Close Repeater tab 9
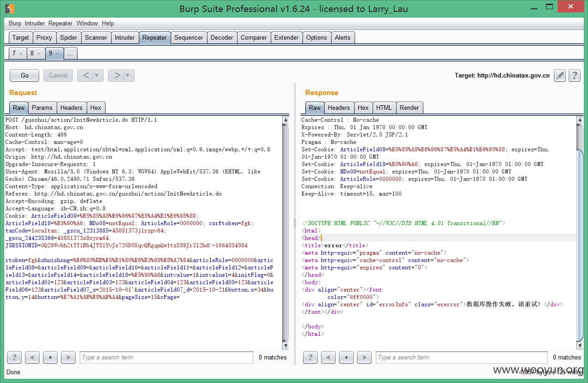The height and width of the screenshot is (383, 588). [x=57, y=54]
